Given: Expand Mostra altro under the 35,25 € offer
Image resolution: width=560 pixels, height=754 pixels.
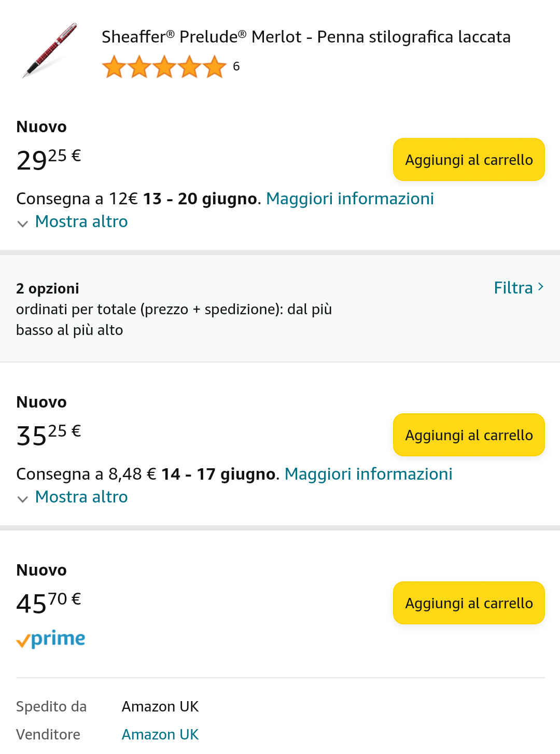Looking at the screenshot, I should point(81,497).
